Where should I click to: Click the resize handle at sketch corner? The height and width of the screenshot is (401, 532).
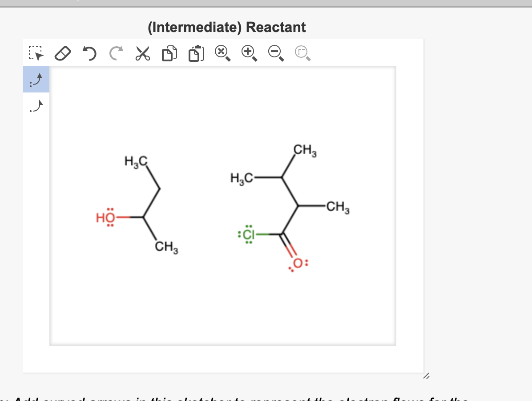(427, 376)
